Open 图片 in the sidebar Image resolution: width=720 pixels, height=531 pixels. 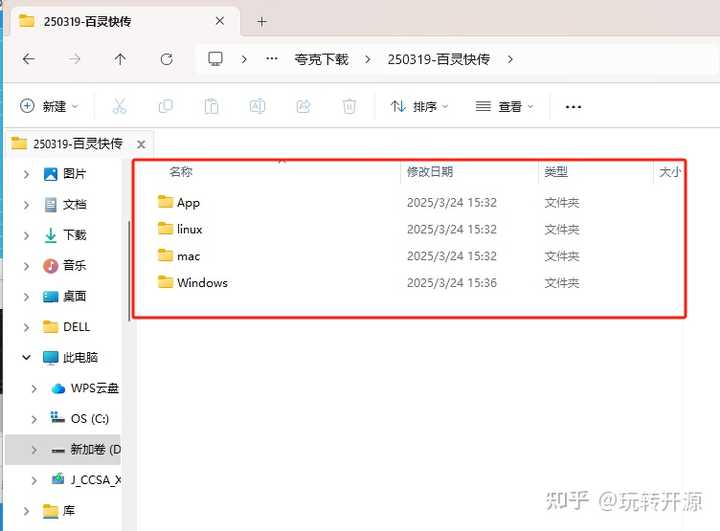point(74,174)
